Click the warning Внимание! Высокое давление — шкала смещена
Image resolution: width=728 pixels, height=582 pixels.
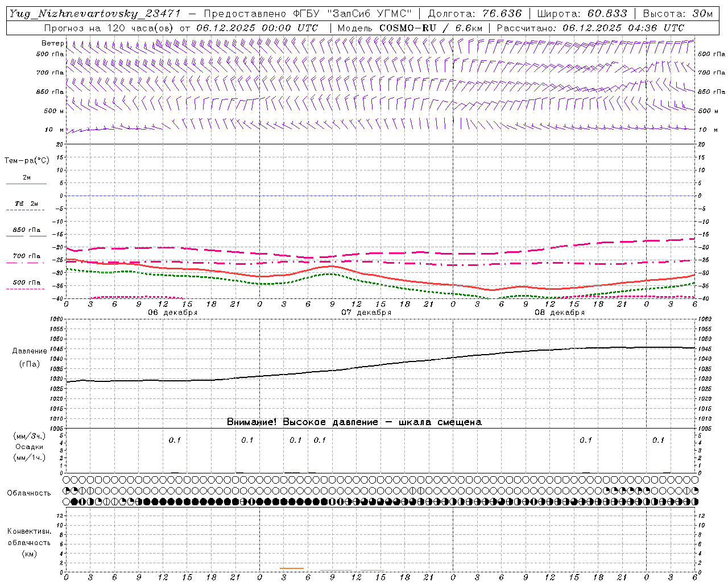(x=354, y=422)
